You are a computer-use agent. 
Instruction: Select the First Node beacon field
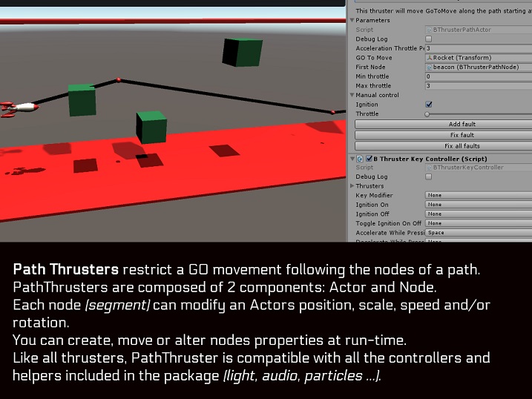[479, 67]
